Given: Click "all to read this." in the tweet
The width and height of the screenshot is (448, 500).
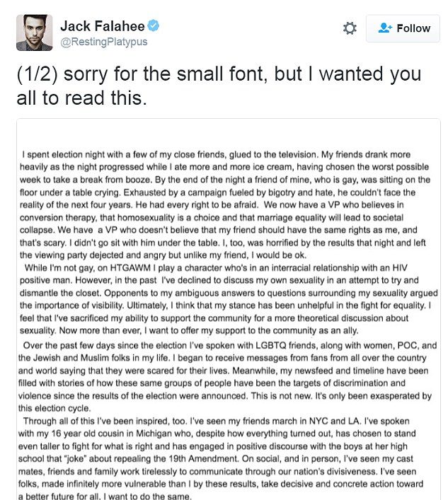Looking at the screenshot, I should click(82, 99).
